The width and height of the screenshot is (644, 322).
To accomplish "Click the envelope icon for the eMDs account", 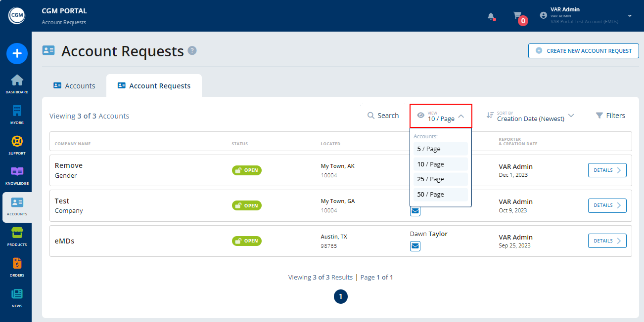I will (415, 246).
